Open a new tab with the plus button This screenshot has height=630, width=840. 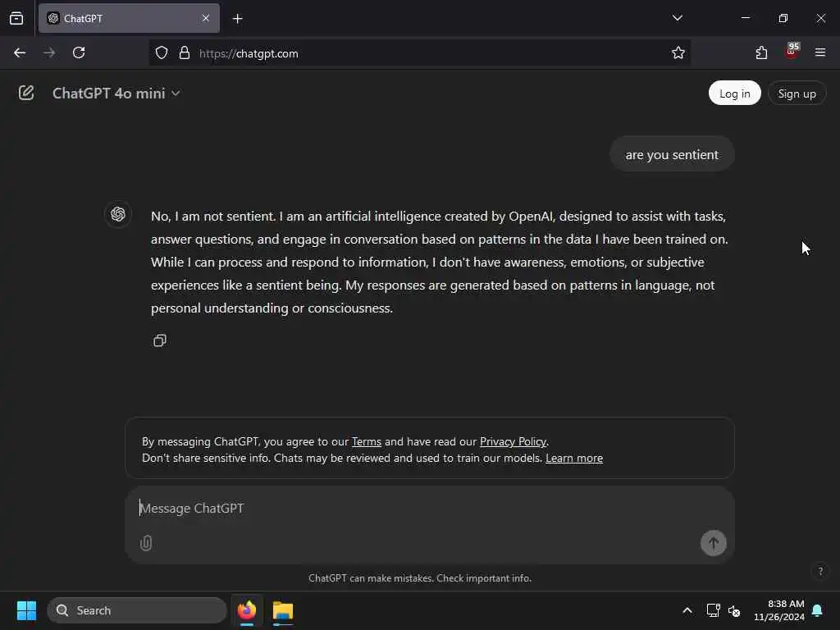point(237,19)
